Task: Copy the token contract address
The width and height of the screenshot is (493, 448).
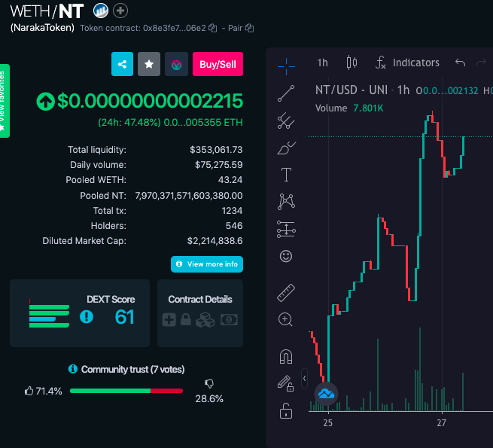Action: (x=213, y=28)
